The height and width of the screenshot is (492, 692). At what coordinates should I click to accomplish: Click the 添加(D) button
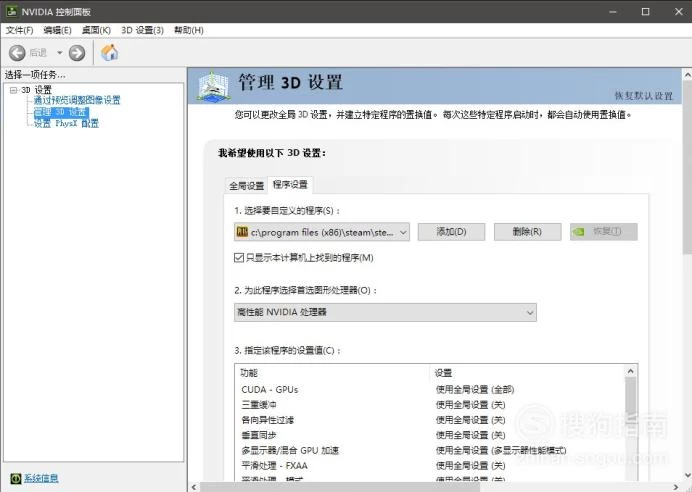[451, 232]
